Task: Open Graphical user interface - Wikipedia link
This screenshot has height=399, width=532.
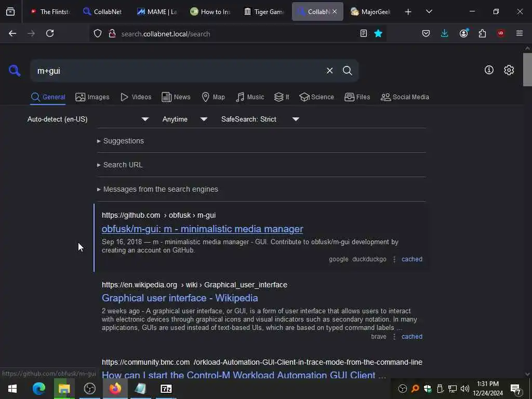Action: tap(180, 298)
